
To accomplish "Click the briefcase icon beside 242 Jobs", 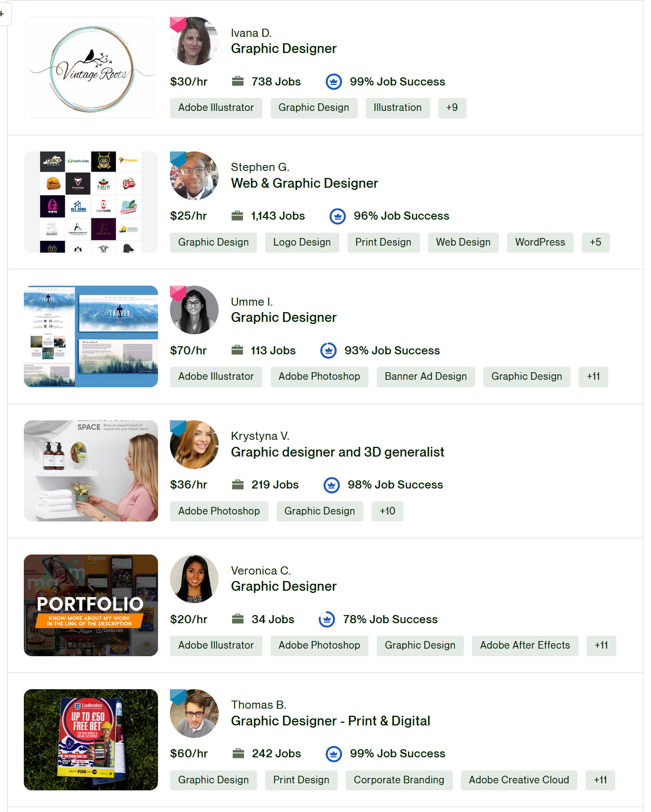I will (x=238, y=754).
